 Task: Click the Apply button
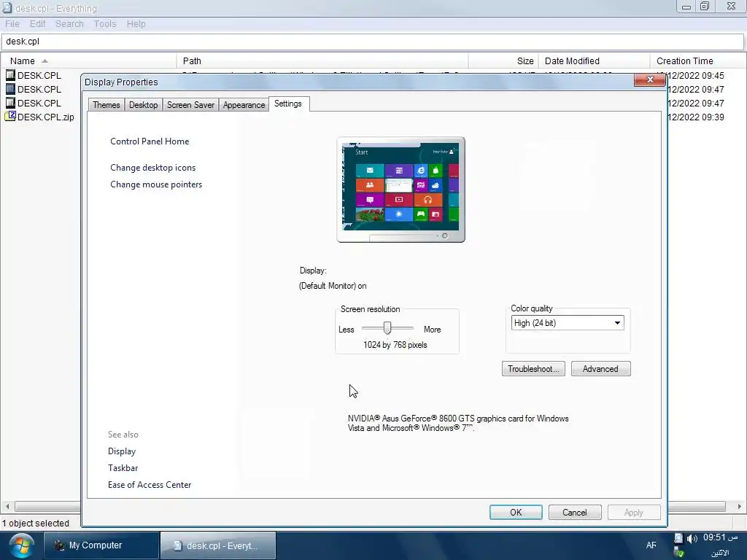click(634, 513)
